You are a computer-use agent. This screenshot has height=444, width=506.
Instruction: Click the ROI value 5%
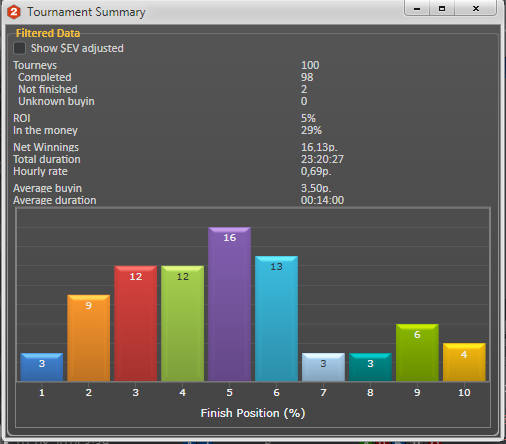[308, 118]
